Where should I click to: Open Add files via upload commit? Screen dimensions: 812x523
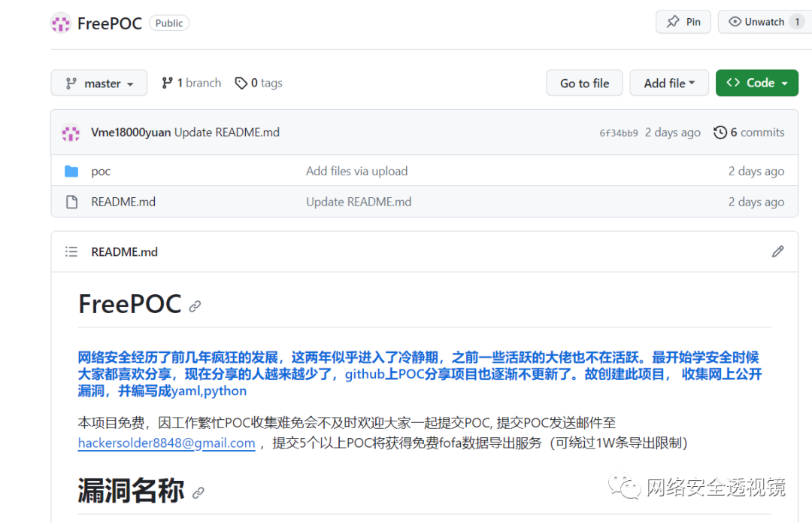[357, 171]
